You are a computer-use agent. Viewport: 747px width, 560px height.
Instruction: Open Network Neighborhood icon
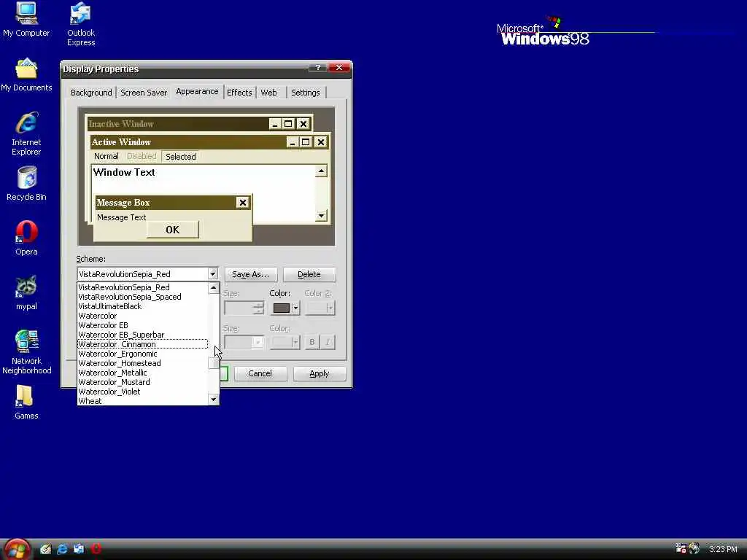tap(26, 352)
